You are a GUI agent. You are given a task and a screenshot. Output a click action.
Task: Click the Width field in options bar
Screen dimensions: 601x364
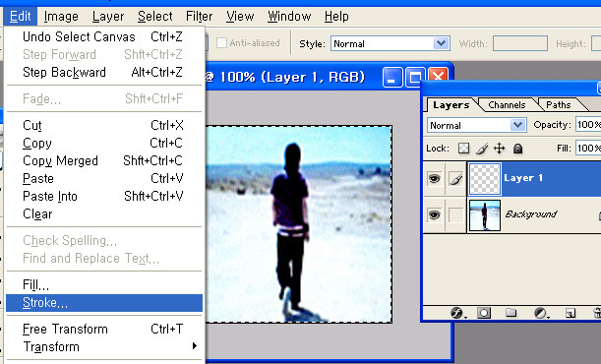click(520, 43)
